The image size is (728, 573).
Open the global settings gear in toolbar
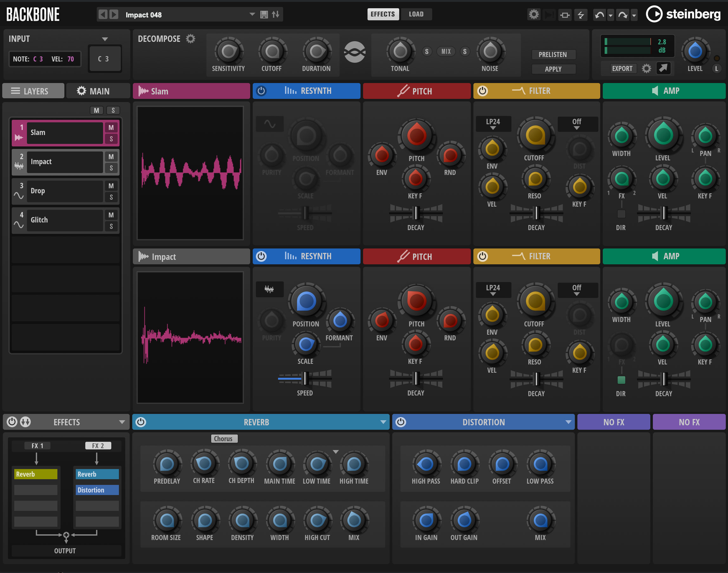534,15
